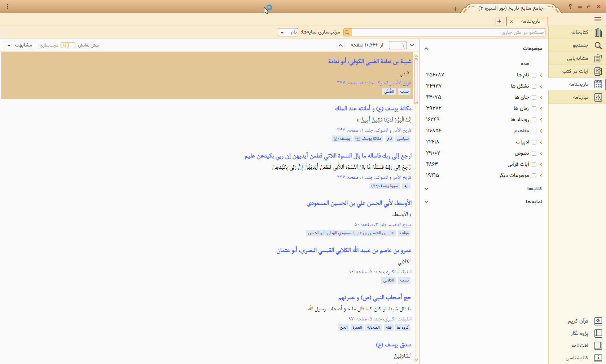This screenshot has height=364, width=606.
Task: Check the تشکل ها checkbox
Action: 534,86
